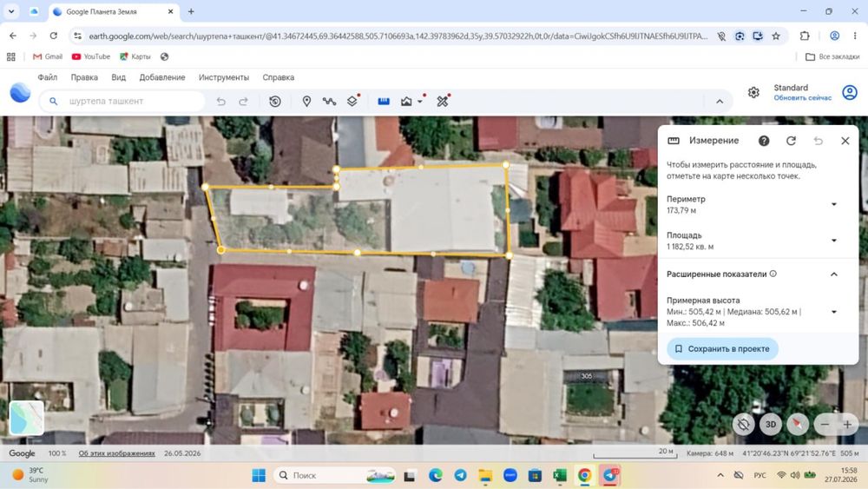Open the map layers icon
Viewport: 868px width, 489px height.
click(x=352, y=102)
